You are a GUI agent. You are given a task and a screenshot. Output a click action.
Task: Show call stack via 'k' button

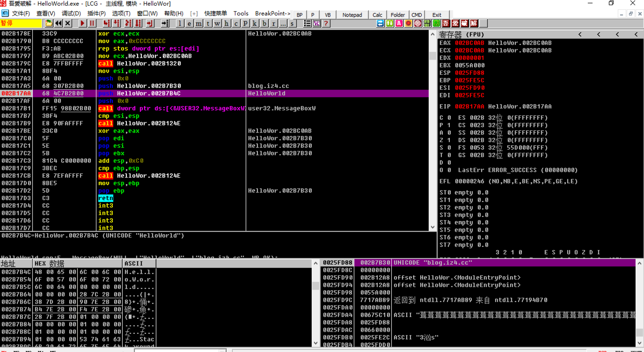255,23
